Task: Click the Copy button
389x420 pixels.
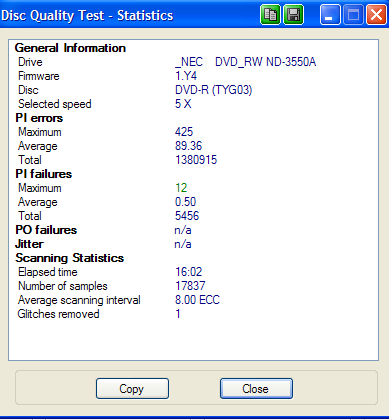Action: coord(132,389)
